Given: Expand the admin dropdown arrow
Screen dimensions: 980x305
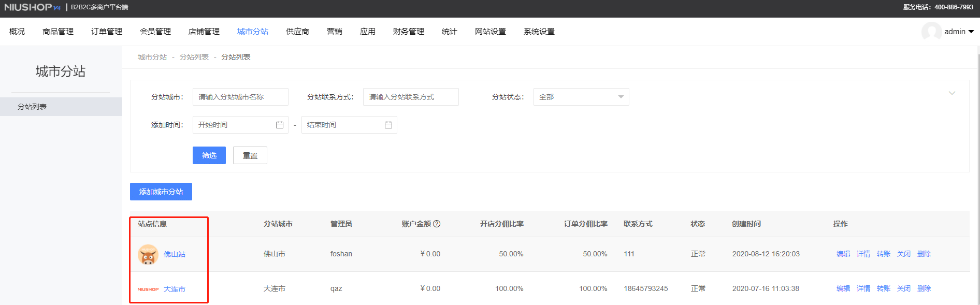Looking at the screenshot, I should pyautogui.click(x=971, y=32).
